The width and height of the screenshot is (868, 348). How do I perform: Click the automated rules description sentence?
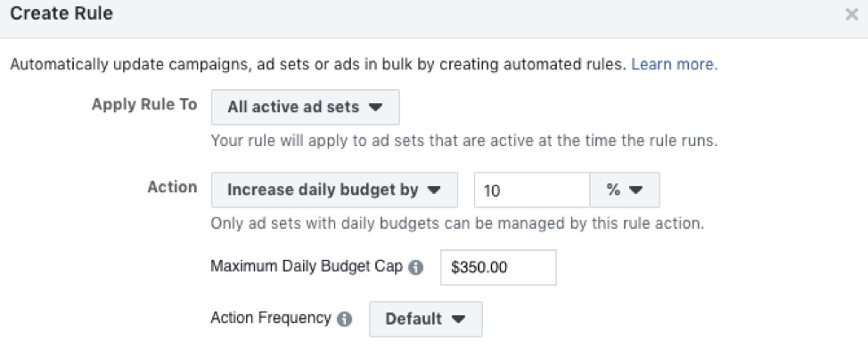[x=318, y=65]
